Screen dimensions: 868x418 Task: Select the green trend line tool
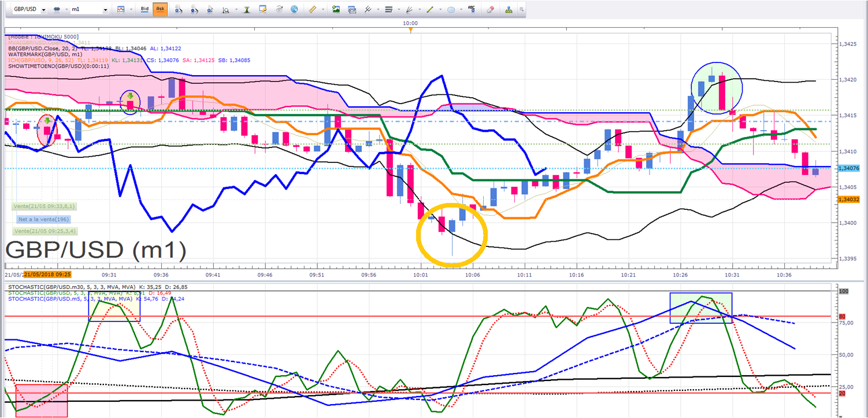(430, 10)
